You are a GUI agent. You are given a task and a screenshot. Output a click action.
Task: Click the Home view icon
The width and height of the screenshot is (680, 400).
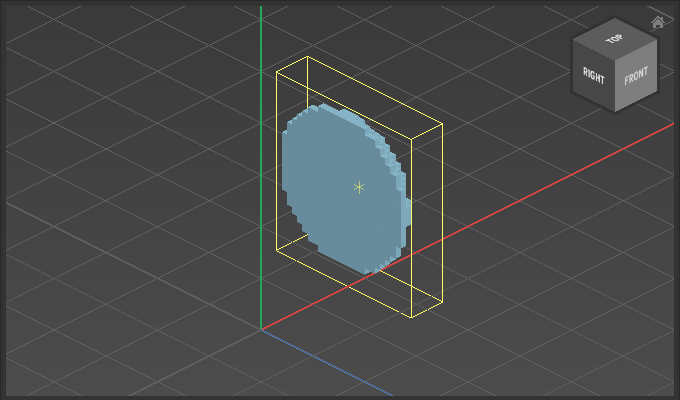pos(657,22)
